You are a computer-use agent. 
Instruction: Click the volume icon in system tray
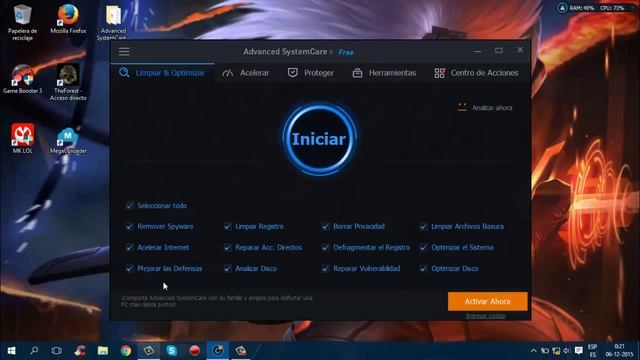tap(567, 351)
